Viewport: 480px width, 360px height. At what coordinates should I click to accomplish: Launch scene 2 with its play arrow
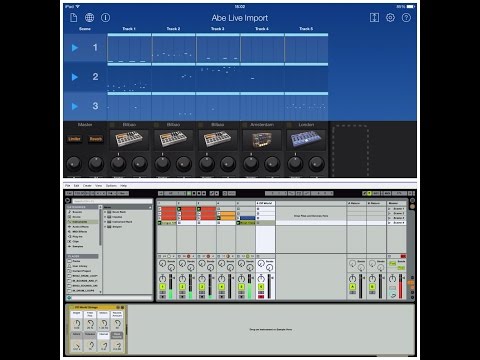pyautogui.click(x=75, y=77)
